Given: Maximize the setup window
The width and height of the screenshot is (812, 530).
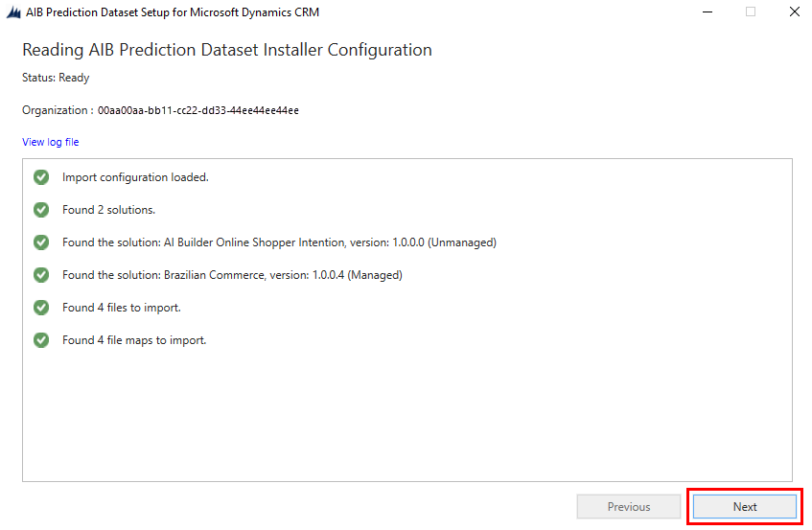Looking at the screenshot, I should (x=751, y=12).
